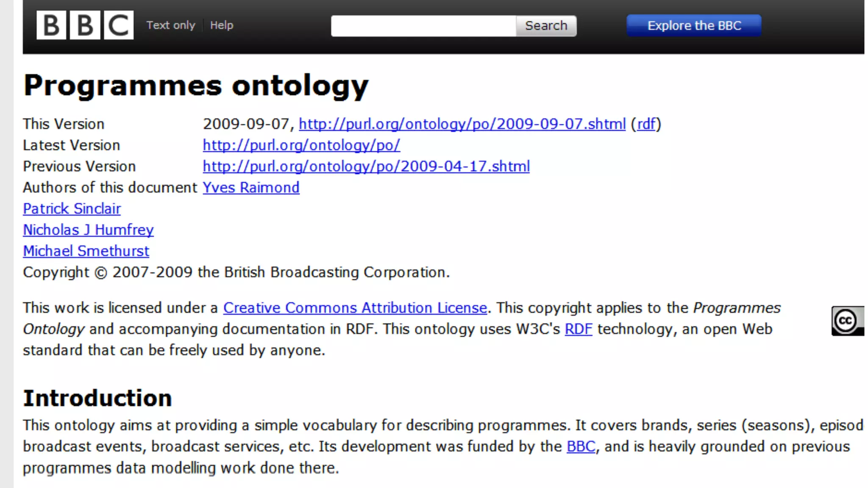
Task: Open the BBC link in Introduction
Action: [x=581, y=446]
